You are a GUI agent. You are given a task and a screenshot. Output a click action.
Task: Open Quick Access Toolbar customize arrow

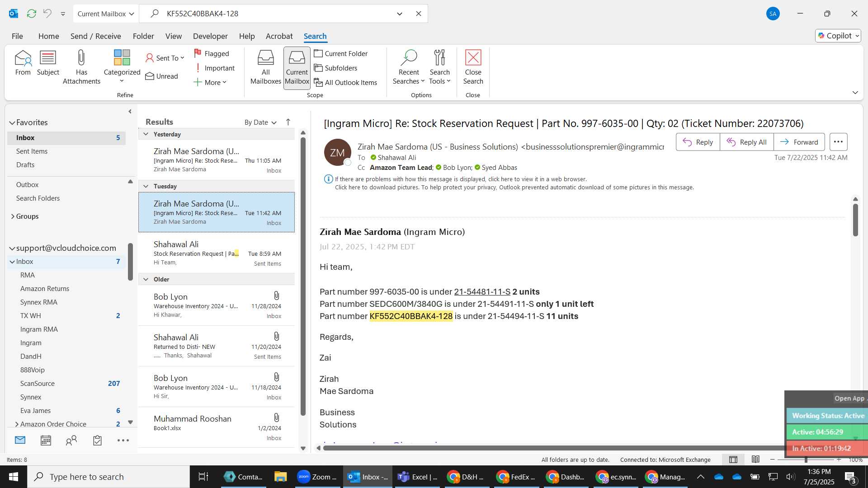pos(63,14)
